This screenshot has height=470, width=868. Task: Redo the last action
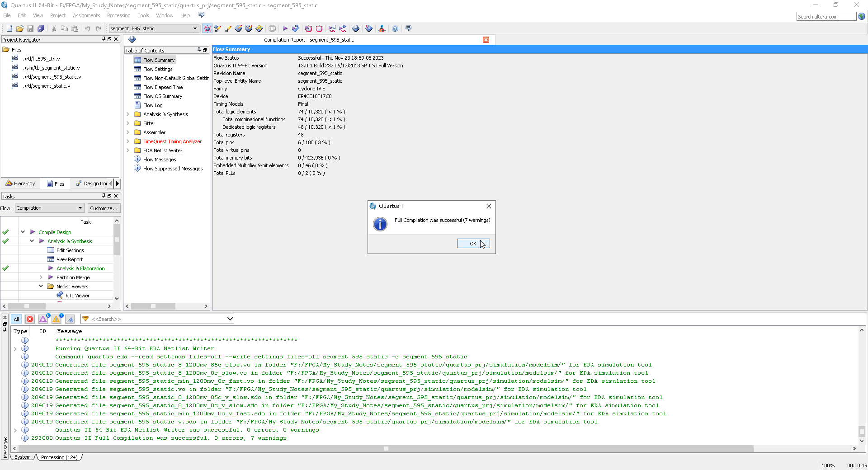(x=98, y=28)
